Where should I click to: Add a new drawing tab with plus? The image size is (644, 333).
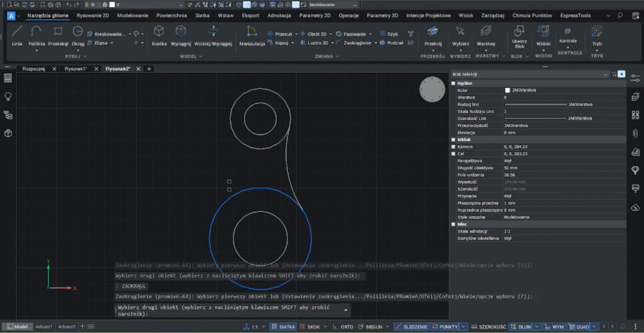149,69
